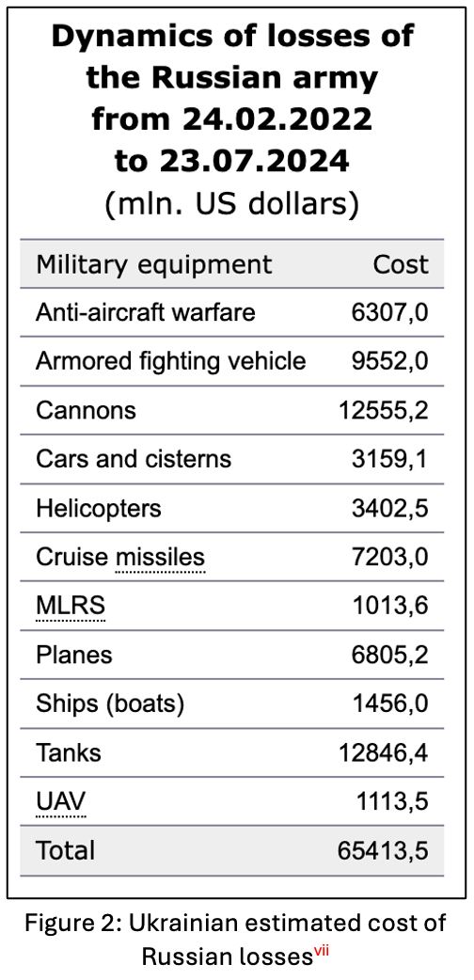Click the red footnote reference vii
The image size is (474, 980).
(x=322, y=951)
